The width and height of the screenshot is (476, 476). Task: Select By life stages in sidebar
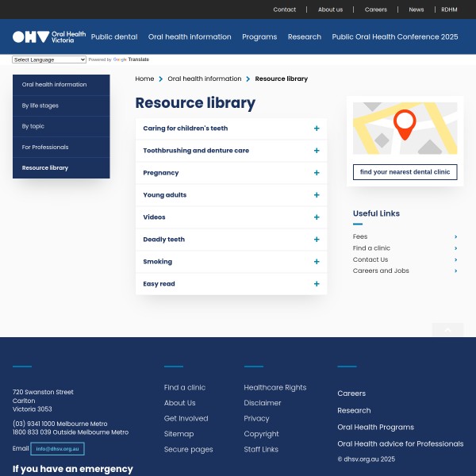[x=40, y=106]
